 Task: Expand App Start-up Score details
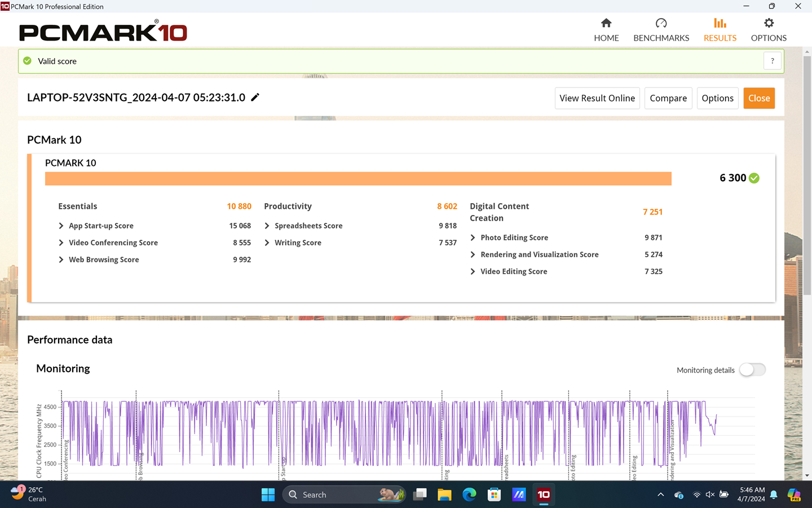(x=61, y=226)
